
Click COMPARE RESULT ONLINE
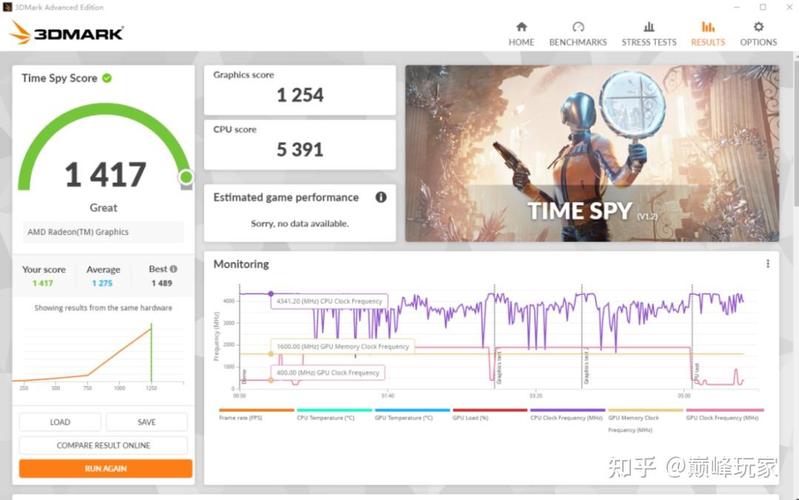click(x=104, y=445)
